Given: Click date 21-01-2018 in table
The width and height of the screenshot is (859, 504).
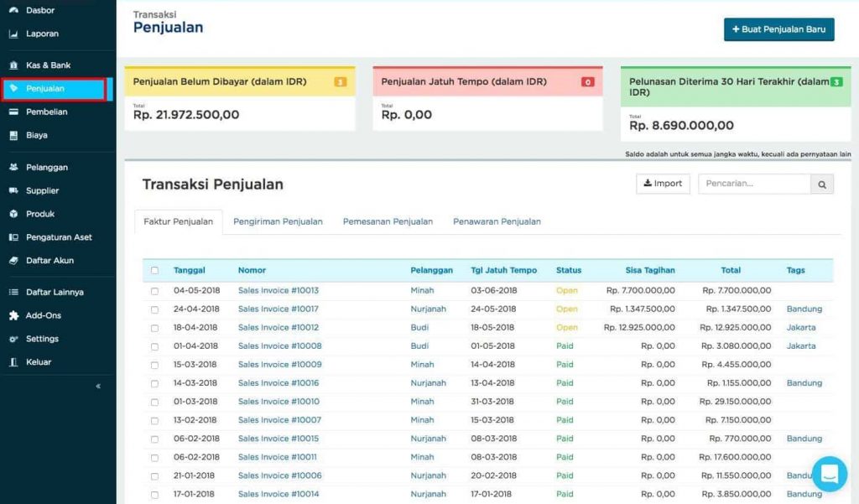Looking at the screenshot, I should point(194,475).
